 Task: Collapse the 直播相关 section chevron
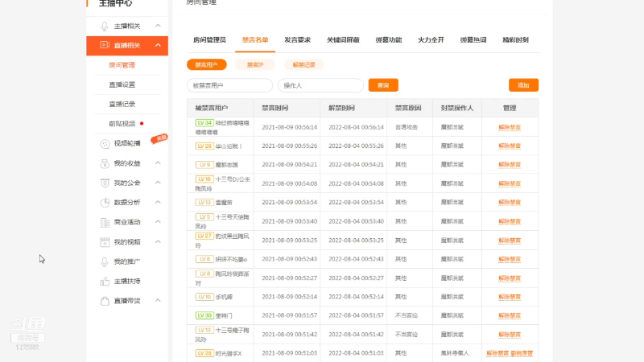point(158,45)
